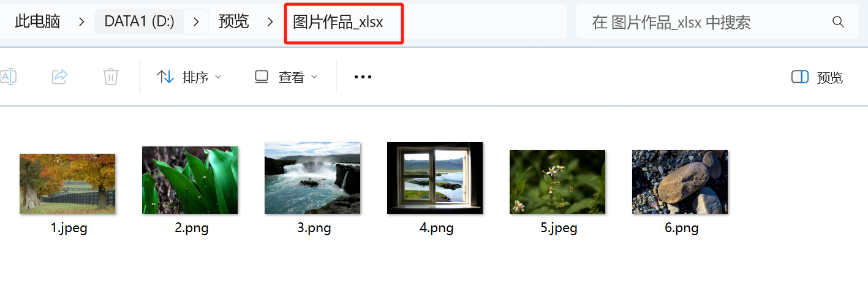Select the 3.png waterfall thumbnail
Image resolution: width=868 pixels, height=302 pixels.
click(312, 178)
